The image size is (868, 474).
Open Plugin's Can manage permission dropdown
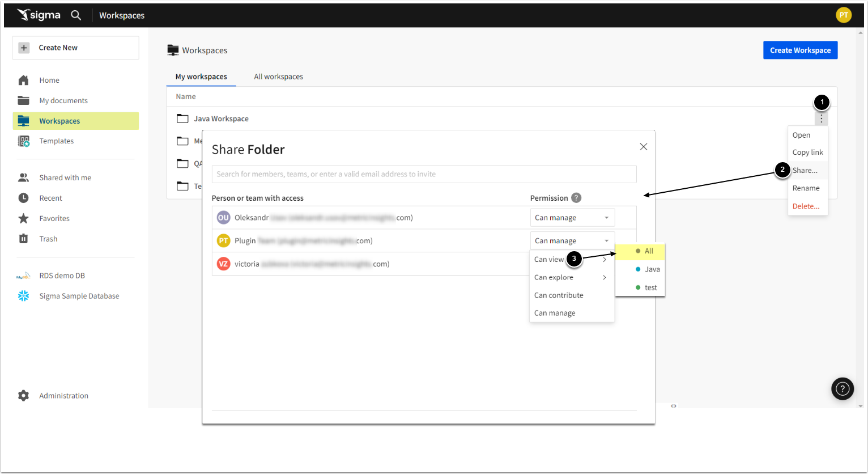tap(572, 241)
